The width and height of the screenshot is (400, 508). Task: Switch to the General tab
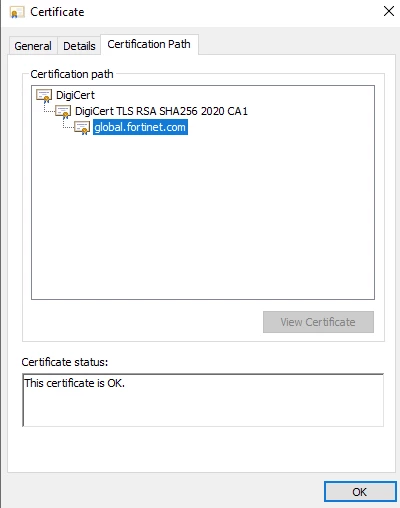(x=33, y=46)
